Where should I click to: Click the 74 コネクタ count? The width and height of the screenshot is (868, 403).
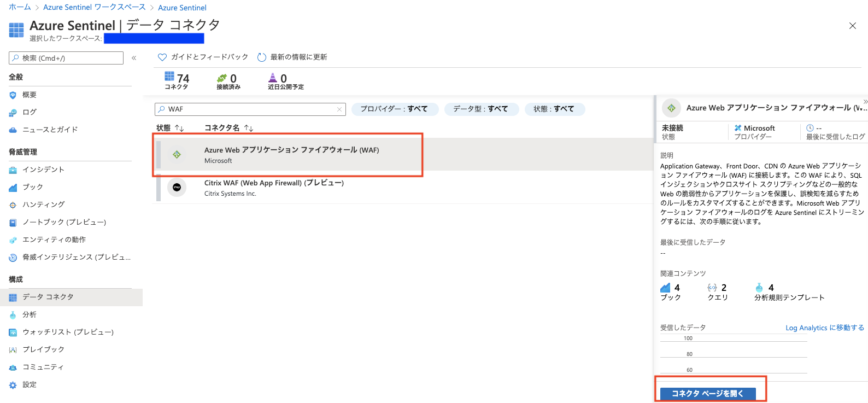177,80
